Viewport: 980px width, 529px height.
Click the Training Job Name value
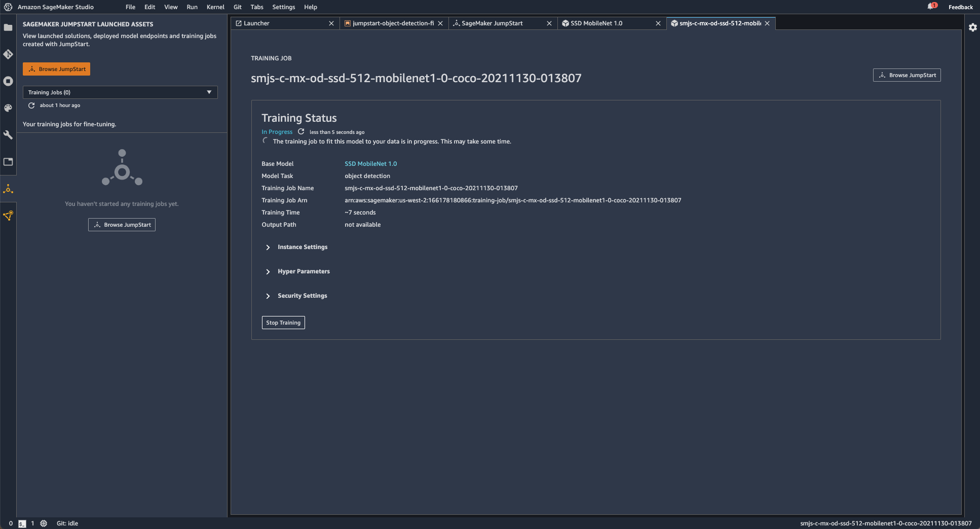[x=431, y=188]
